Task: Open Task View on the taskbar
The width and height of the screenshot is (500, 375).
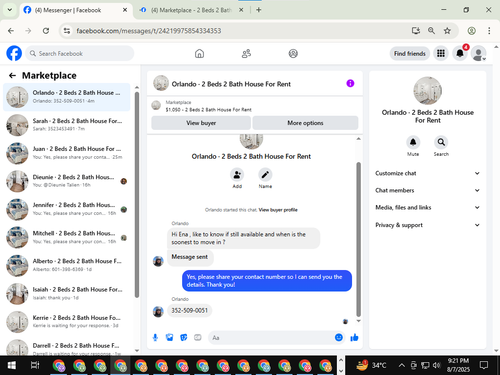Action: pos(35,365)
